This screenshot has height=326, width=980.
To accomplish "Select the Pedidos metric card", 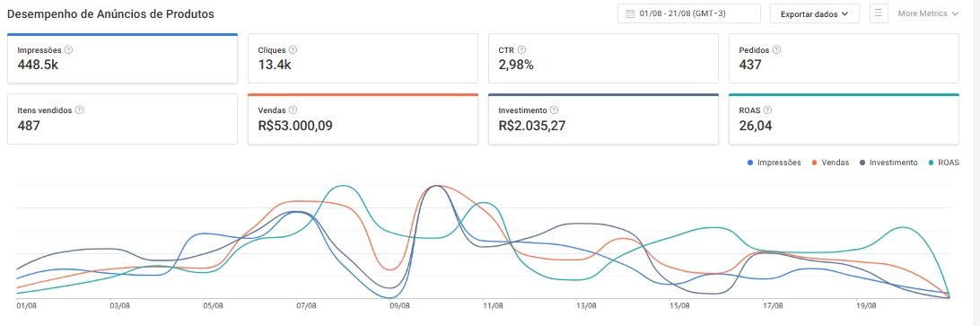I will 844,58.
